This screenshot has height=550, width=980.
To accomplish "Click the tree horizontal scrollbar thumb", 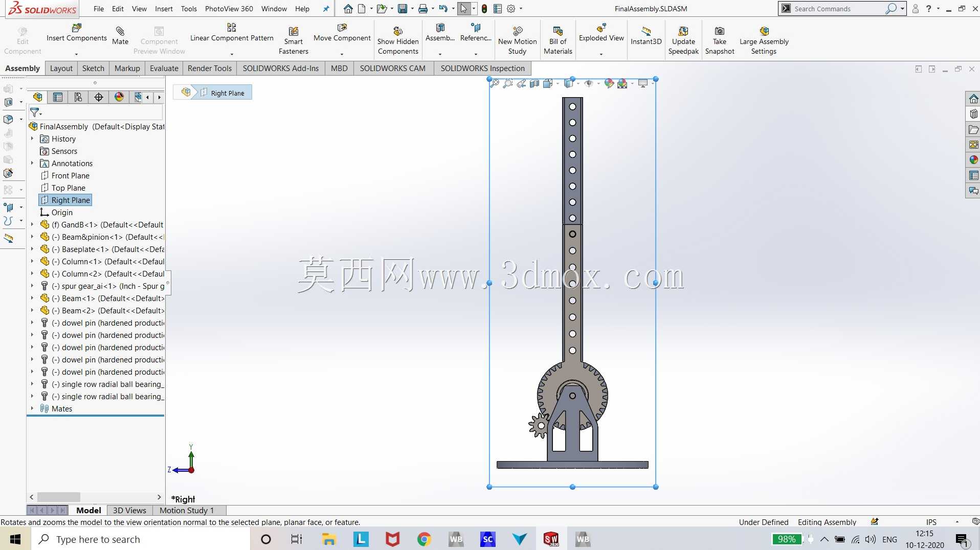I will [x=59, y=497].
